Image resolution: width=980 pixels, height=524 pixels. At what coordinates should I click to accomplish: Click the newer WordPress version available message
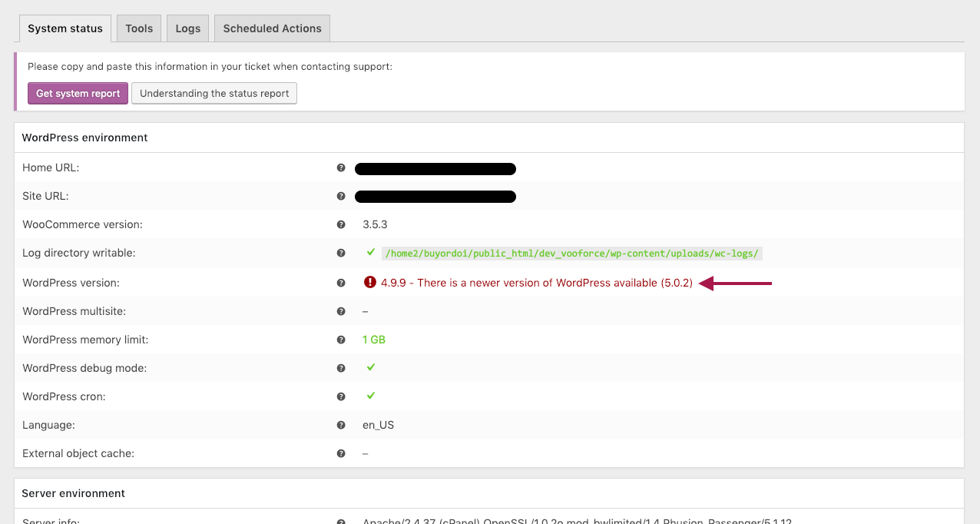click(537, 283)
